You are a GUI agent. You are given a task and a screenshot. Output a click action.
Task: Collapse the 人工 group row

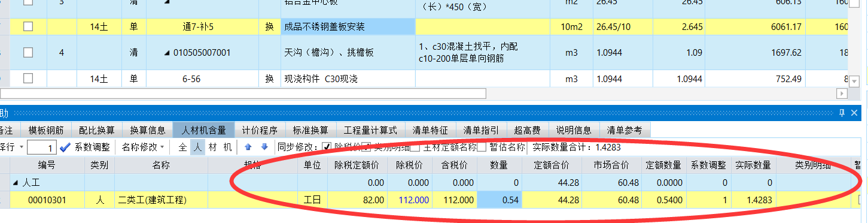[15, 182]
